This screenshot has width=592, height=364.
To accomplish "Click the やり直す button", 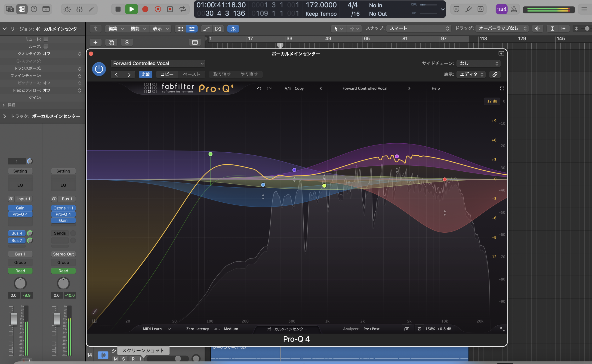I will coord(249,74).
